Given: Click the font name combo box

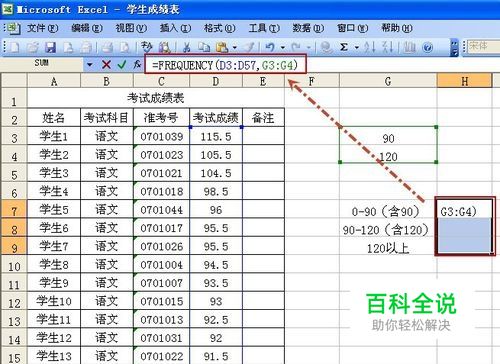Looking at the screenshot, I should pyautogui.click(x=483, y=47).
